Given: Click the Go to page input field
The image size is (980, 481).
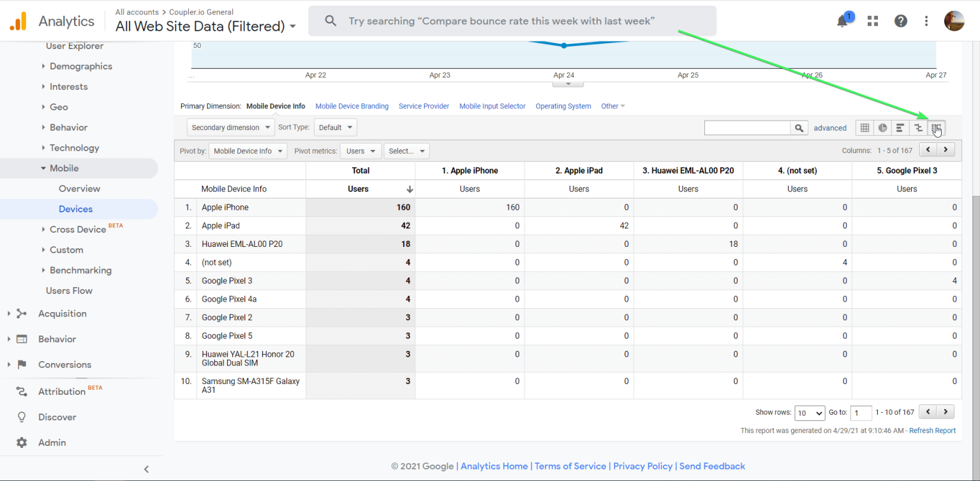Looking at the screenshot, I should tap(861, 413).
